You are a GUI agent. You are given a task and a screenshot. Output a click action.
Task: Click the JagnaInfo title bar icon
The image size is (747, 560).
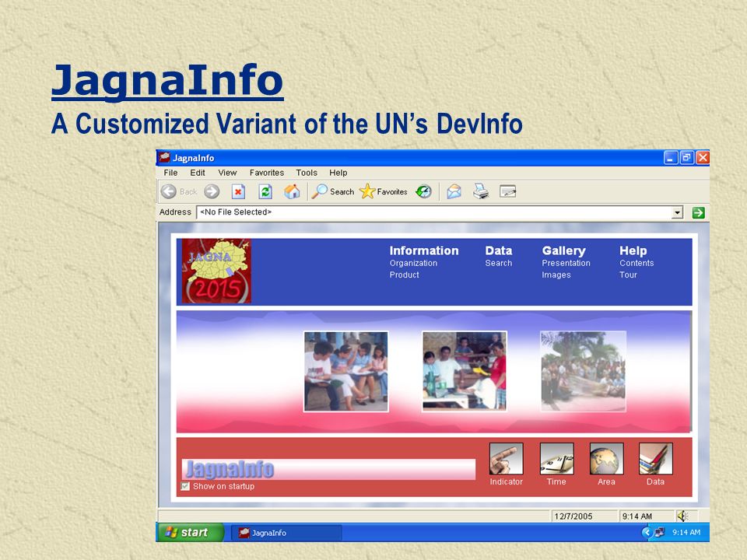pos(164,157)
